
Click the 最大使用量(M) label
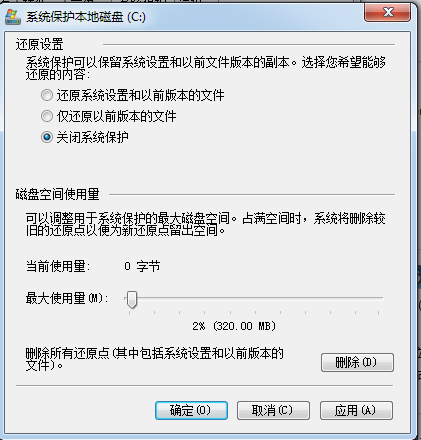[x=67, y=298]
